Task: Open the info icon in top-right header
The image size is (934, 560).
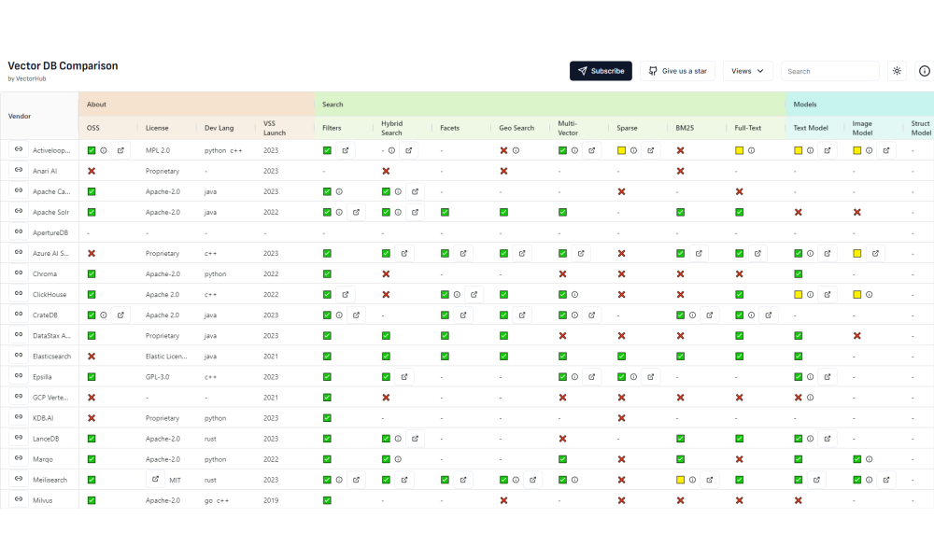Action: click(925, 71)
